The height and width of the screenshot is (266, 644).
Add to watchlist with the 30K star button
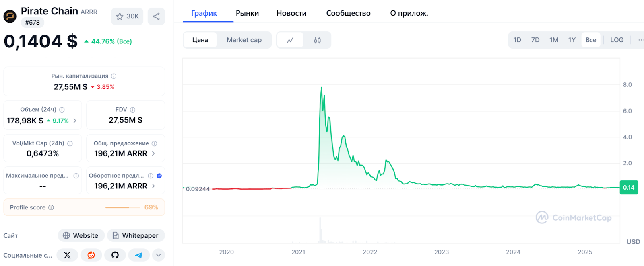(127, 16)
